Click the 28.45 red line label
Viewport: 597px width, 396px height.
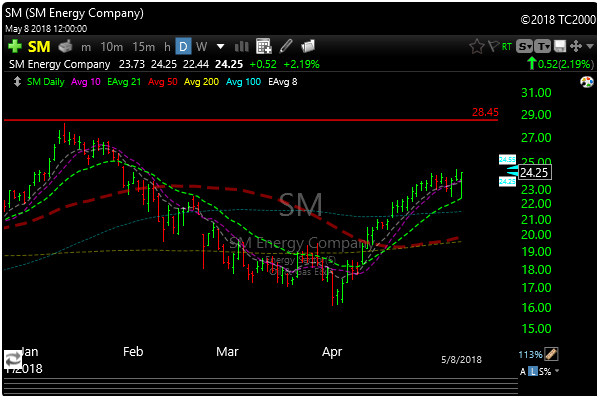tap(485, 112)
